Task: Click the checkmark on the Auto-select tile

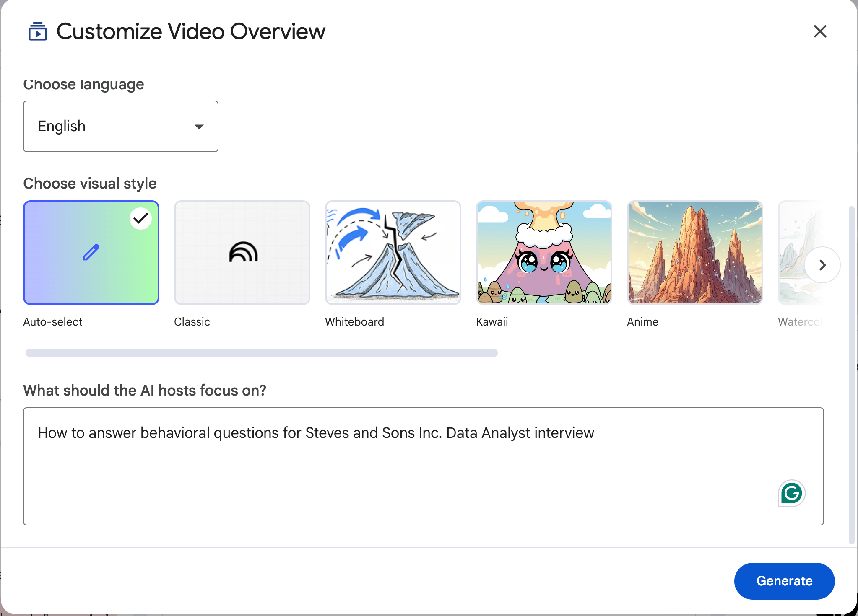Action: pos(140,218)
